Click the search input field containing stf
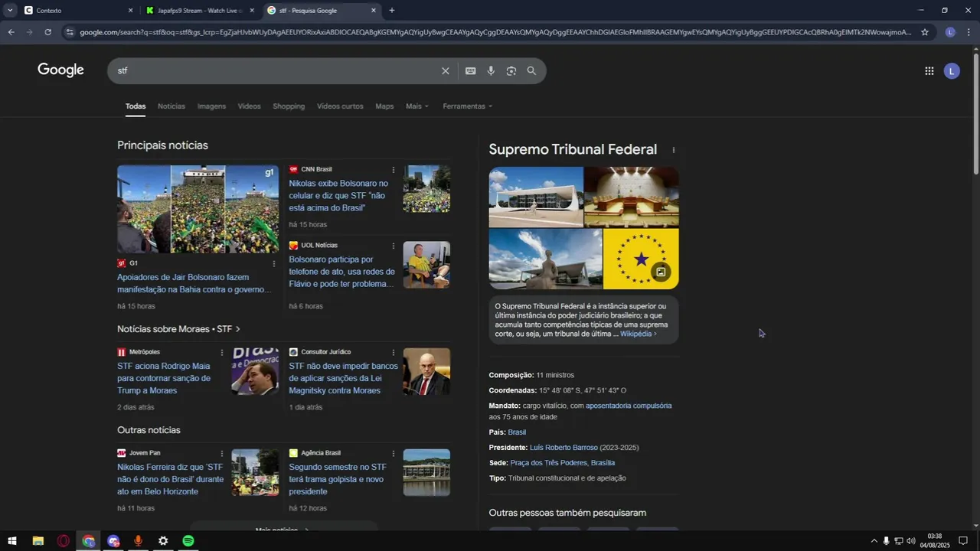The height and width of the screenshot is (551, 980). click(x=276, y=71)
